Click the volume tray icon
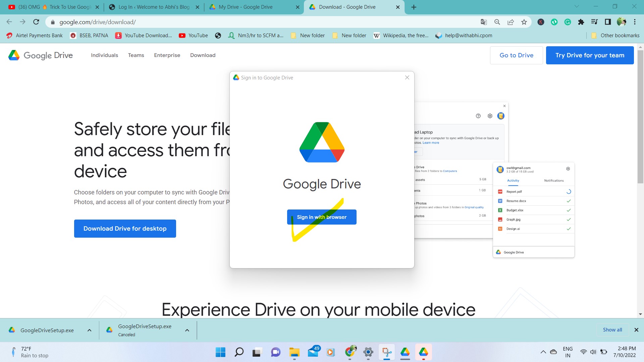 [x=593, y=352]
